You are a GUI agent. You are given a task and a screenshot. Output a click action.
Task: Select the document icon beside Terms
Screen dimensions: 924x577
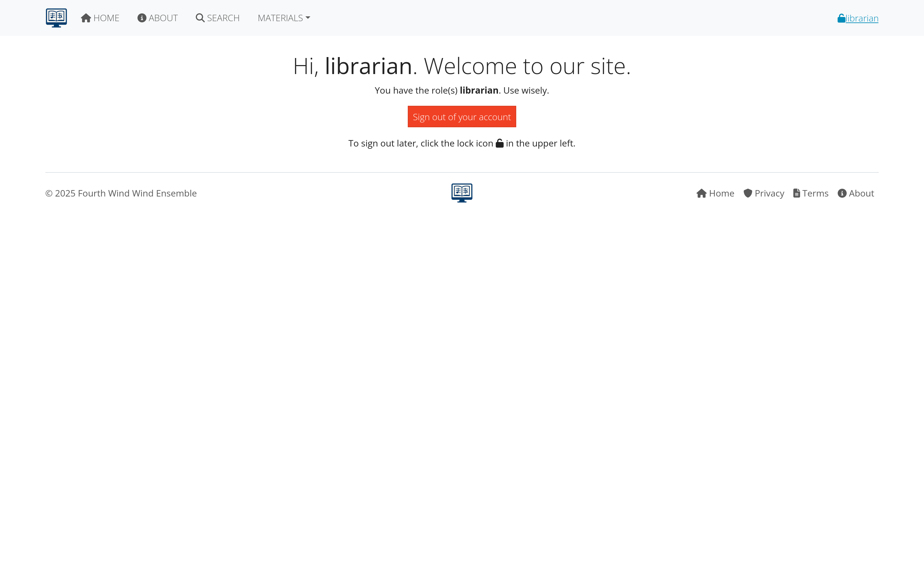coord(797,193)
